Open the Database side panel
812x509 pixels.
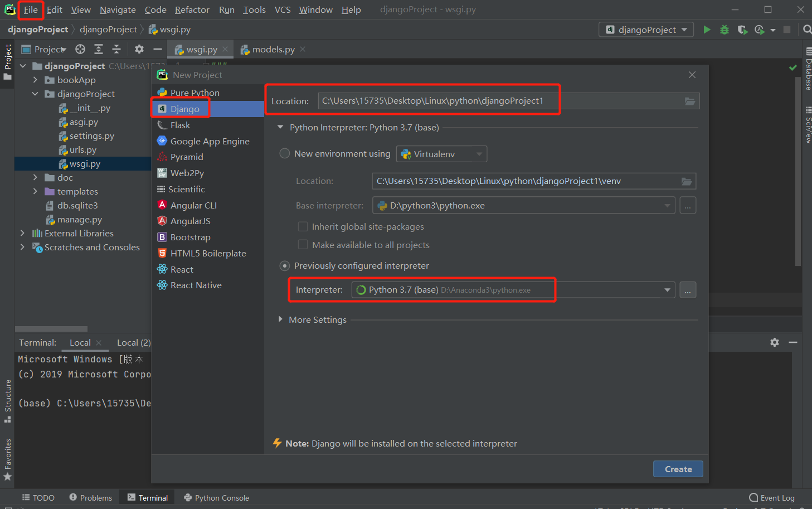pyautogui.click(x=808, y=69)
